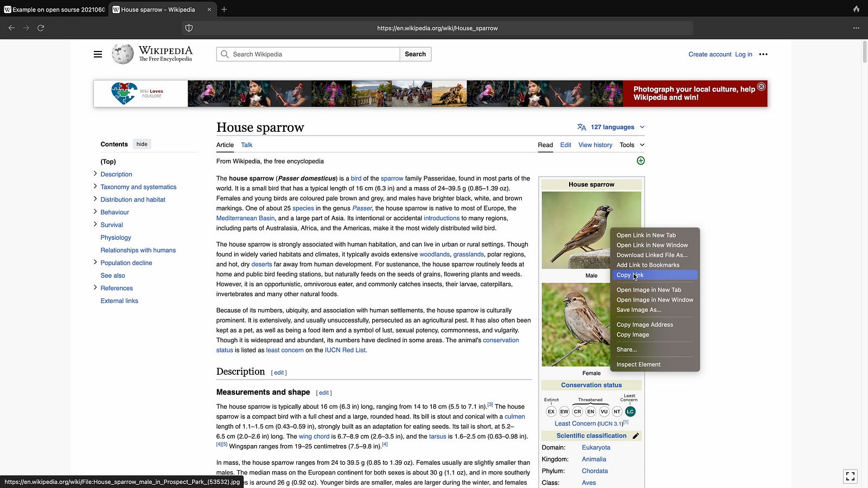This screenshot has height=488, width=868.
Task: Click the browser back arrow
Action: point(11,28)
